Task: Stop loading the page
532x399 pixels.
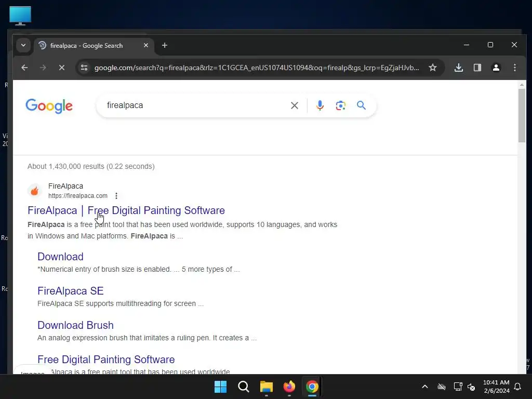Action: [x=61, y=68]
